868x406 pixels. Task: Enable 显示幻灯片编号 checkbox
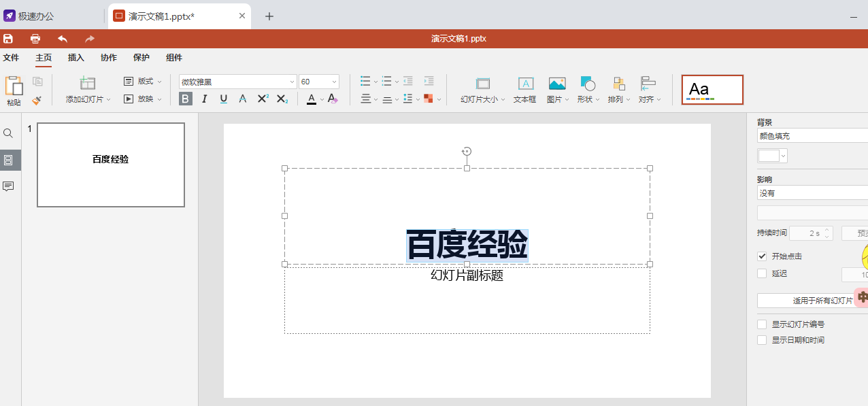click(x=762, y=324)
